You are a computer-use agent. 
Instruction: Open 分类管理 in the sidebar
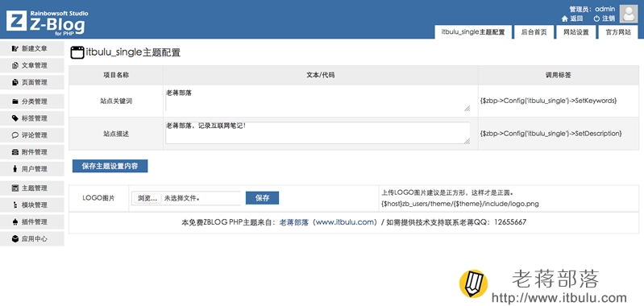pos(32,101)
